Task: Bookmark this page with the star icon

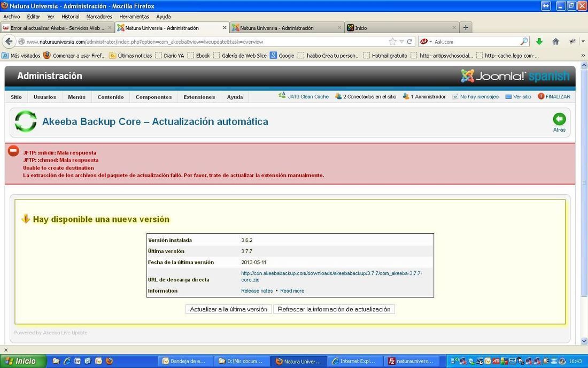Action: click(x=392, y=42)
